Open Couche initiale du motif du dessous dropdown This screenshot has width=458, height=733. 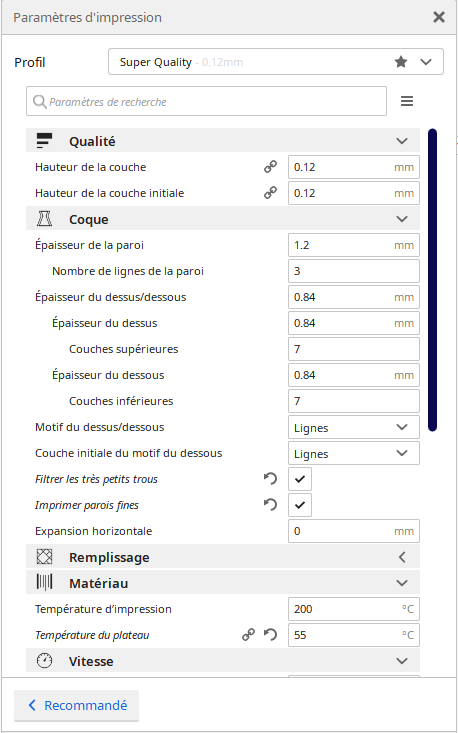[x=354, y=453]
